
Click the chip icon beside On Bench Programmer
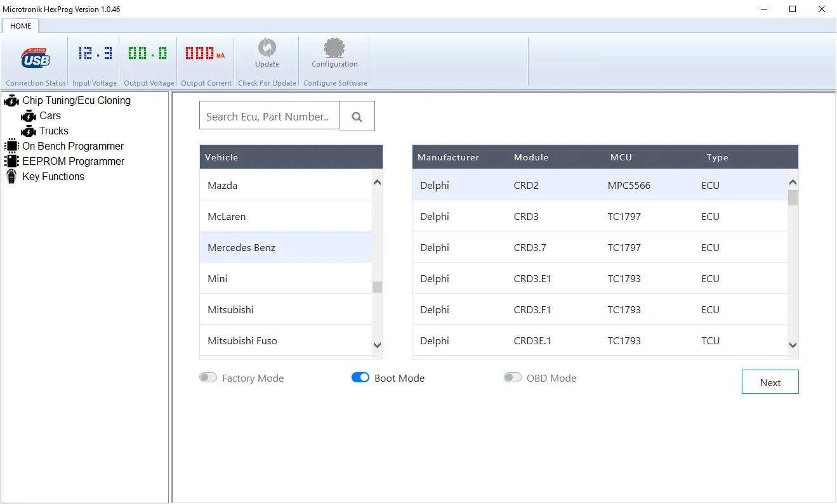pyautogui.click(x=11, y=146)
